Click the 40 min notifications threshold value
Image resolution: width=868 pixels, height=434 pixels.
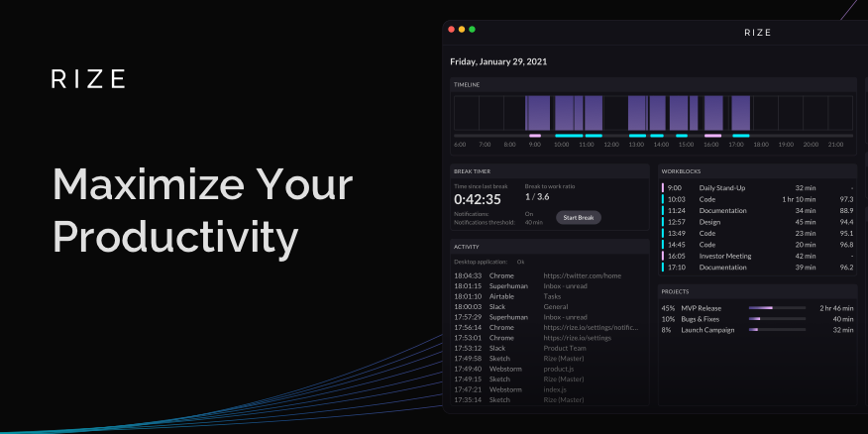coord(534,222)
